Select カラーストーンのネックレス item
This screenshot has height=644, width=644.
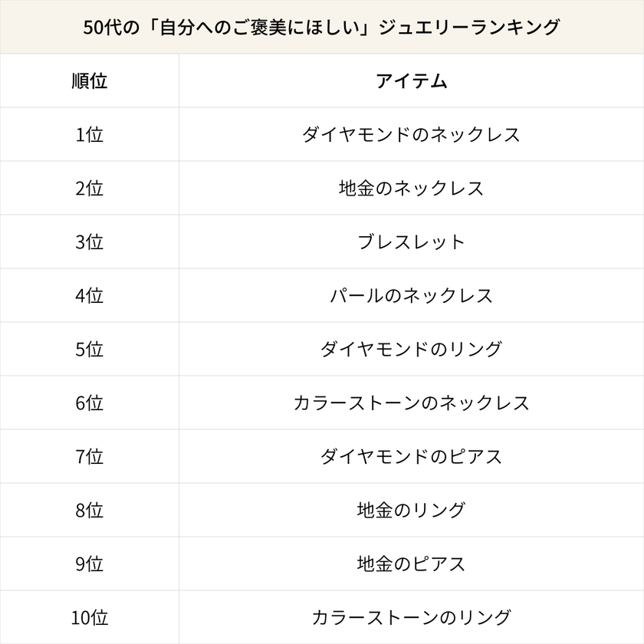tap(411, 403)
